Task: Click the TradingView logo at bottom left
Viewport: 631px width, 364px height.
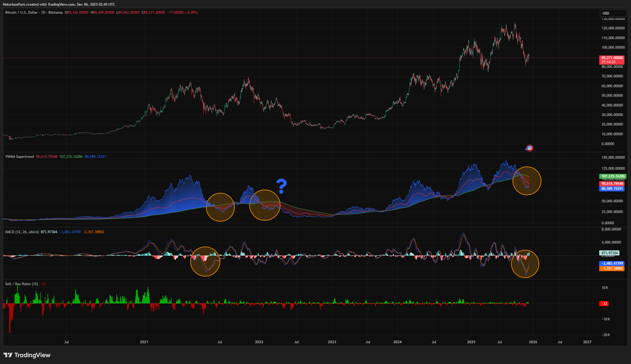Action: coord(27,355)
